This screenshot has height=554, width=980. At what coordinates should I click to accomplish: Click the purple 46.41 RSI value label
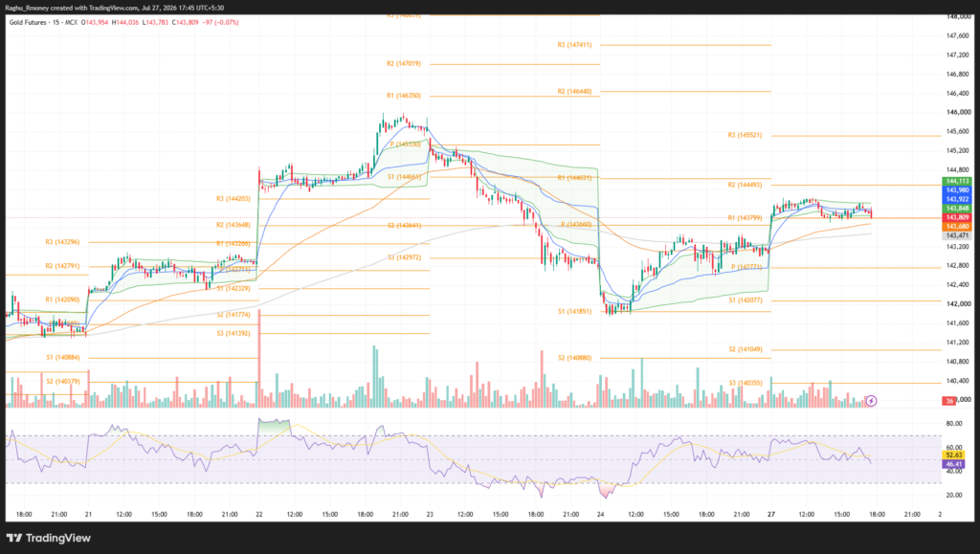(x=954, y=464)
